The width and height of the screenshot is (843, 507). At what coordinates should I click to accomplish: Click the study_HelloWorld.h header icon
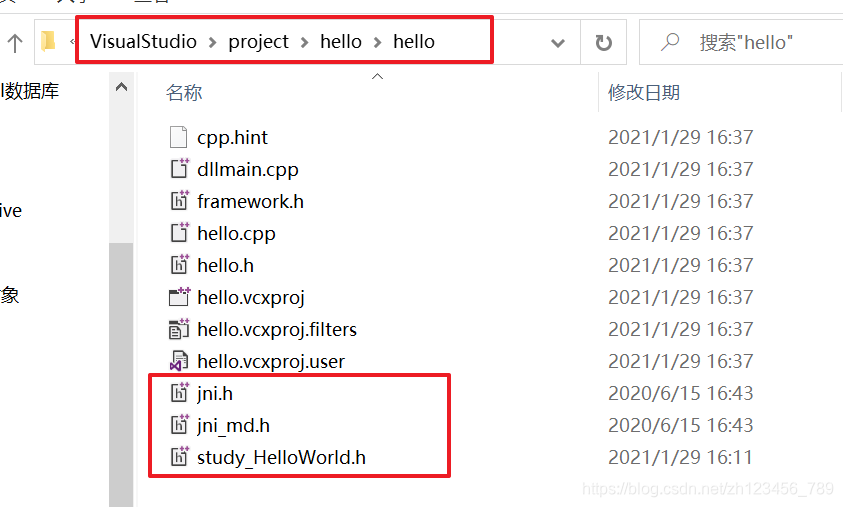(x=180, y=456)
